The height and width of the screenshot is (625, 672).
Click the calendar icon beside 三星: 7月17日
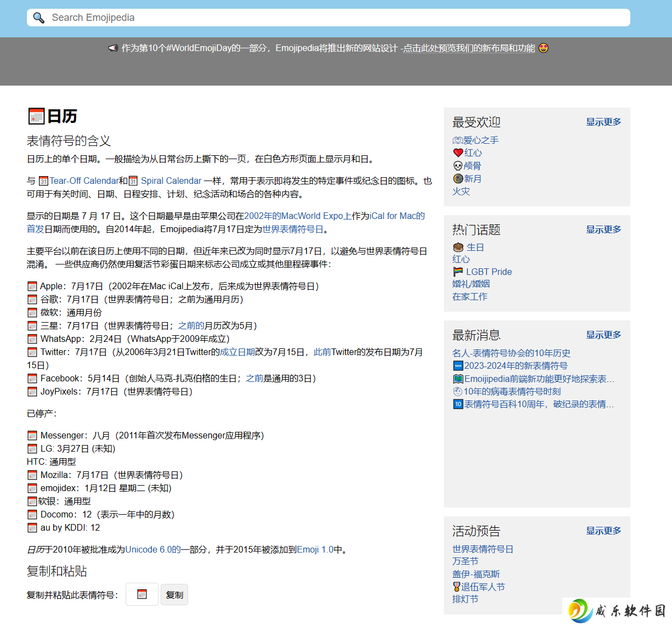pos(32,326)
